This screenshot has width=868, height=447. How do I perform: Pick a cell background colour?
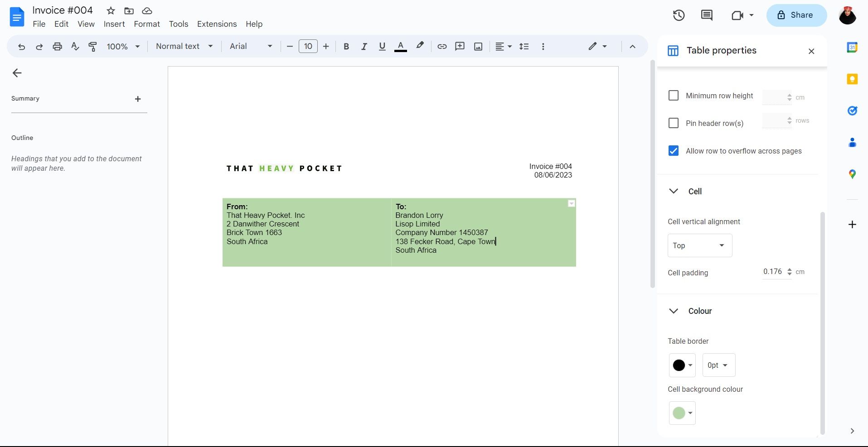click(682, 413)
